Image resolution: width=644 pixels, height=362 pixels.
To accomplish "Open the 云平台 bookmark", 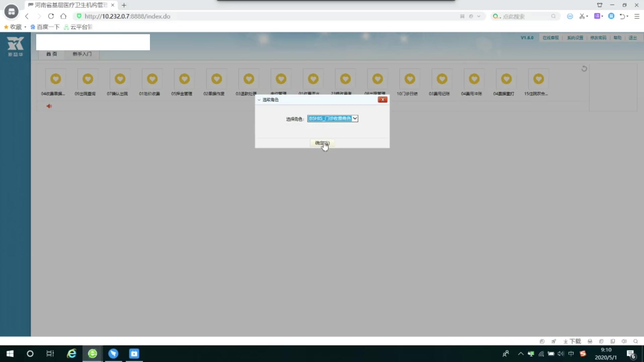I will tap(78, 27).
